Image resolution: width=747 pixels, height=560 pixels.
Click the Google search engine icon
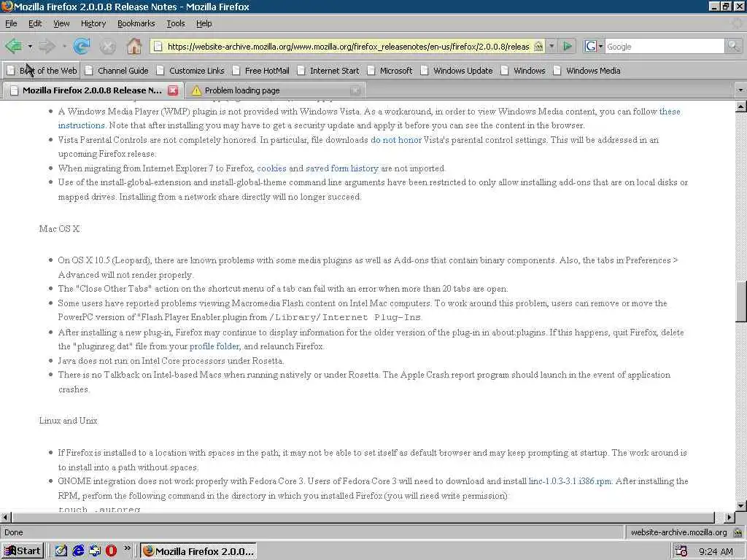[x=590, y=46]
